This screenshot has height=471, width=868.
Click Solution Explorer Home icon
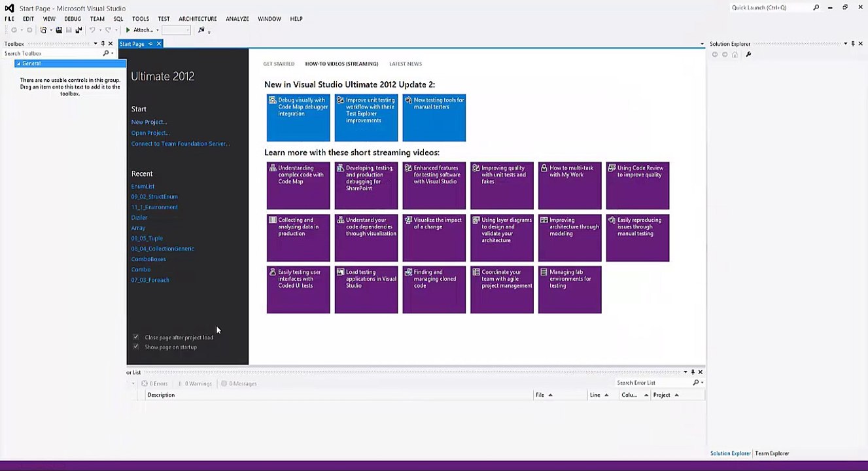point(735,54)
